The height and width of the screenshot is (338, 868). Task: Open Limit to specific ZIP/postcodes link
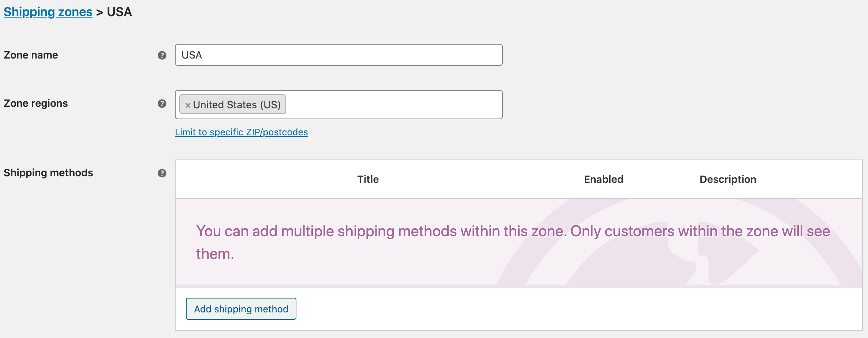242,132
